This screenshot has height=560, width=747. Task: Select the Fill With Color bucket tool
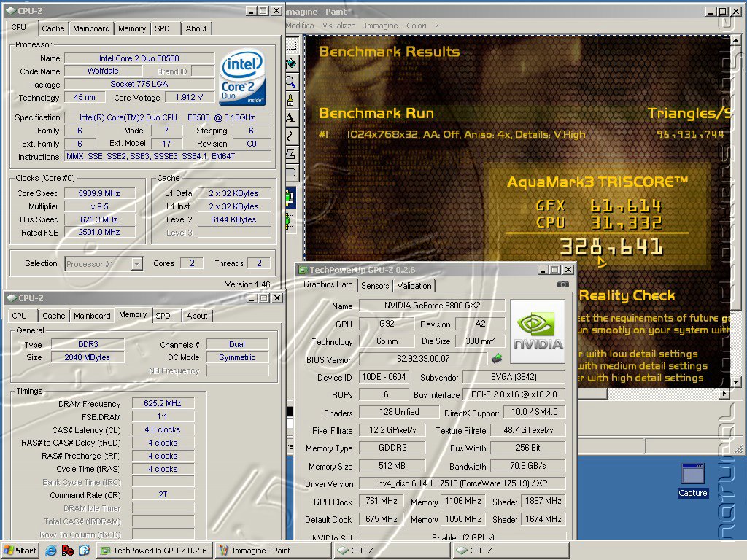(292, 63)
